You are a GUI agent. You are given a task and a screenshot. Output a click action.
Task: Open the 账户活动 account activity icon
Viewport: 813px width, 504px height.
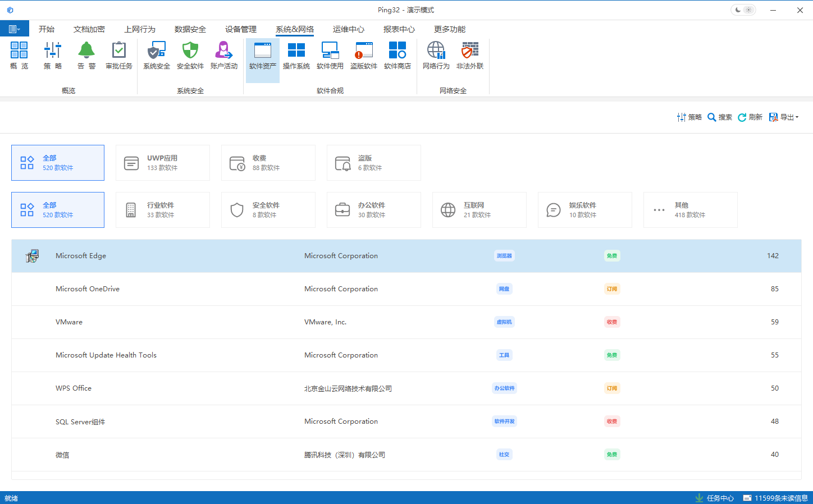pos(223,56)
